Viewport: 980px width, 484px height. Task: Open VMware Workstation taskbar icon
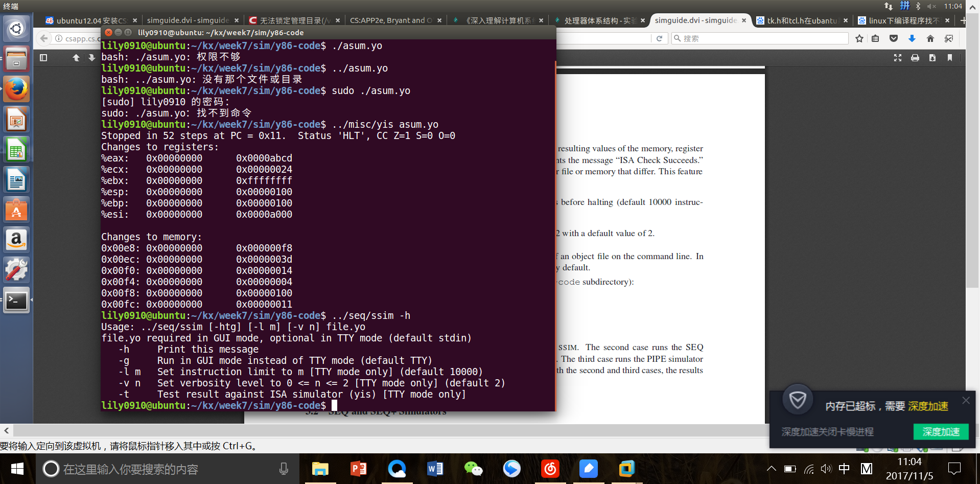627,469
